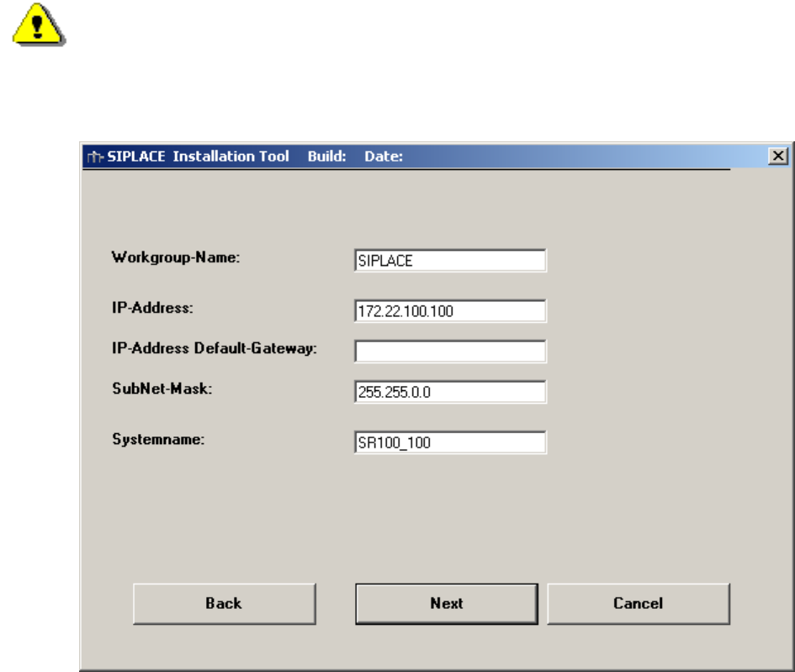Click the Workgroup-Name field containing SIPLACE

tap(450, 261)
